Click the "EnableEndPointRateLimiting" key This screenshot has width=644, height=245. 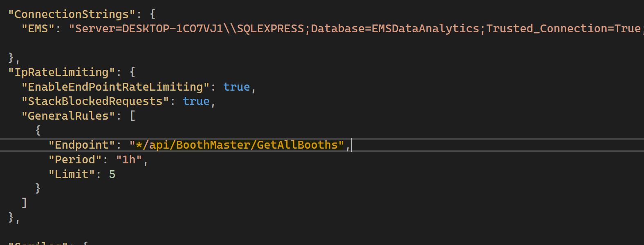(115, 87)
